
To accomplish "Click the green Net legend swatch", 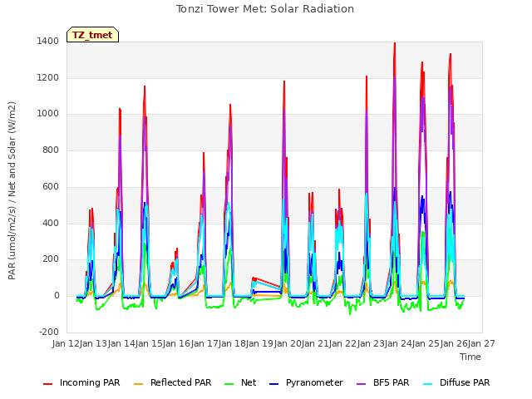I will (229, 384).
